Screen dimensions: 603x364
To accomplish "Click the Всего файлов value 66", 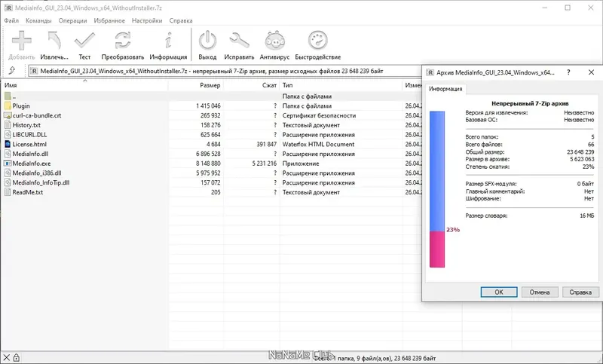I will (591, 144).
